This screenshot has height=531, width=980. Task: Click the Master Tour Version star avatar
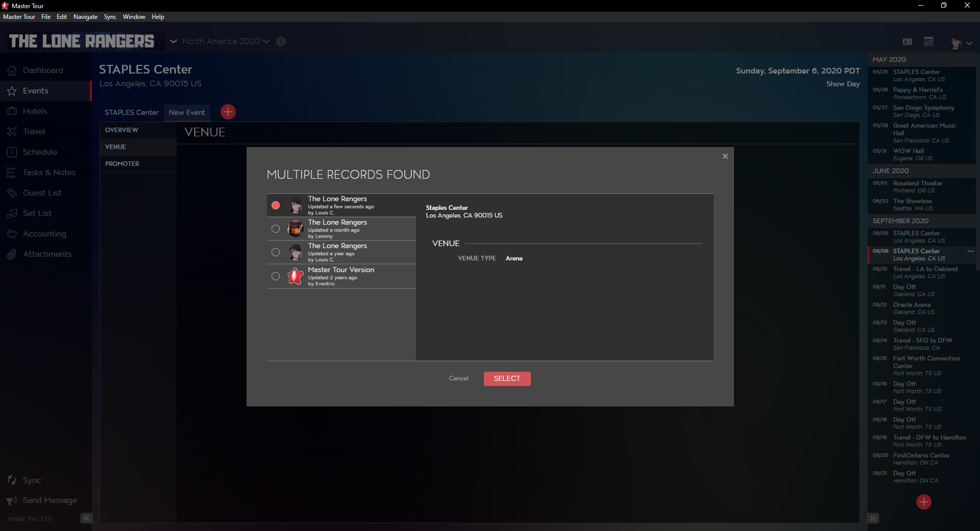pos(296,276)
